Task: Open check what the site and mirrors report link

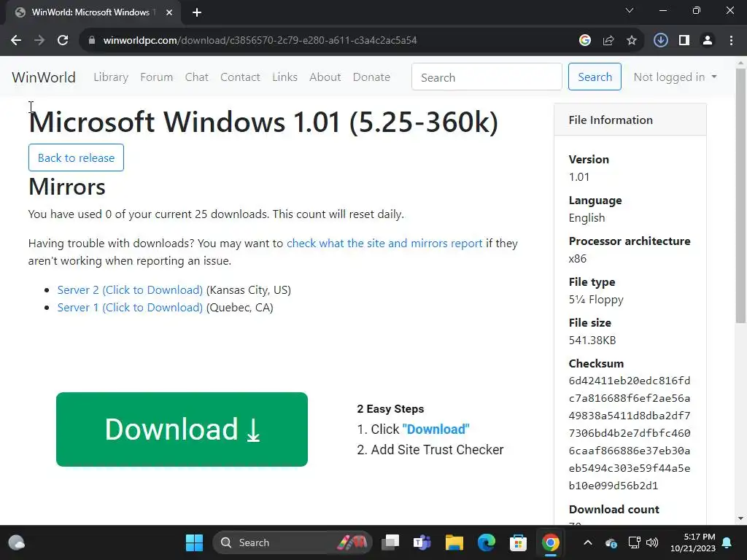Action: [384, 244]
